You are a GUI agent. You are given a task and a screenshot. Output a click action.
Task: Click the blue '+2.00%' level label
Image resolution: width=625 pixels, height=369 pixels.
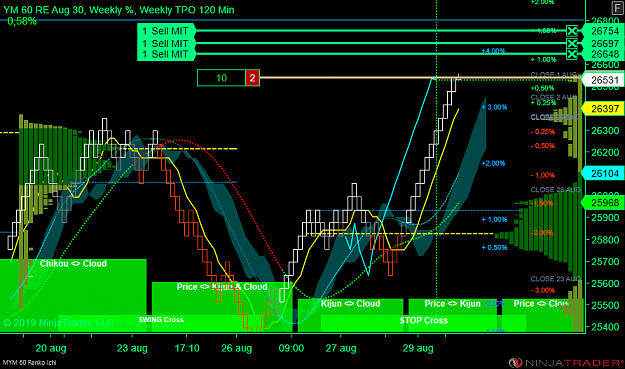pyautogui.click(x=493, y=163)
